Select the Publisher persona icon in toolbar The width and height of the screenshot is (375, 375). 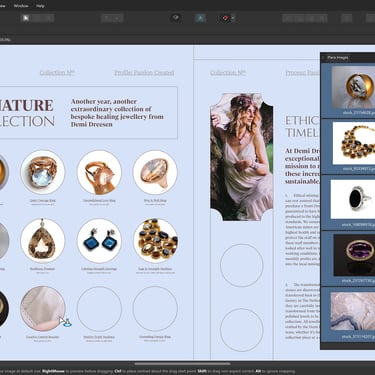(26, 18)
